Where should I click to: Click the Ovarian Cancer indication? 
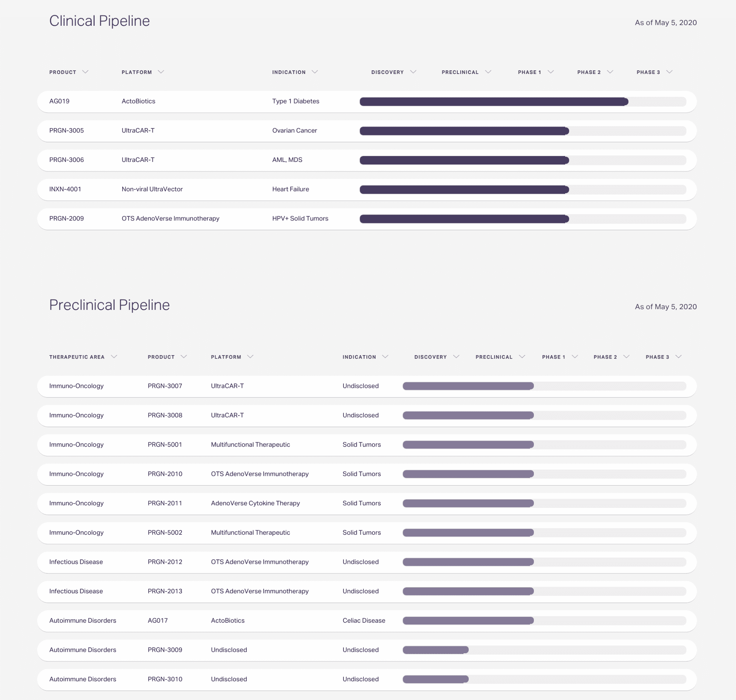[295, 131]
